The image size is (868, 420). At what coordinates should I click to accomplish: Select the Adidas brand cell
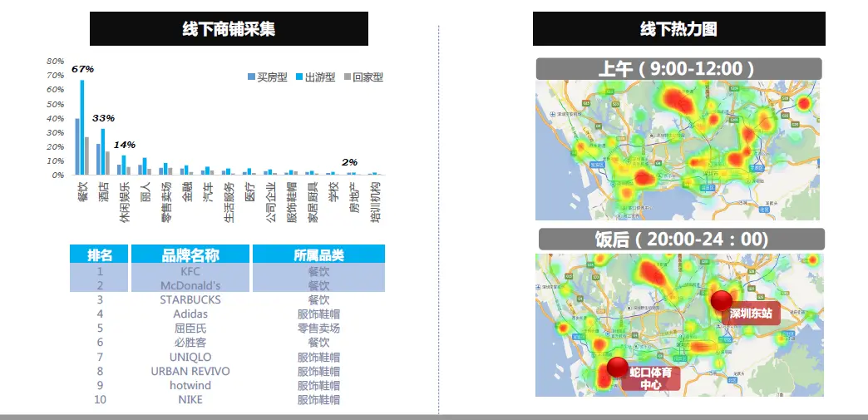click(x=190, y=314)
